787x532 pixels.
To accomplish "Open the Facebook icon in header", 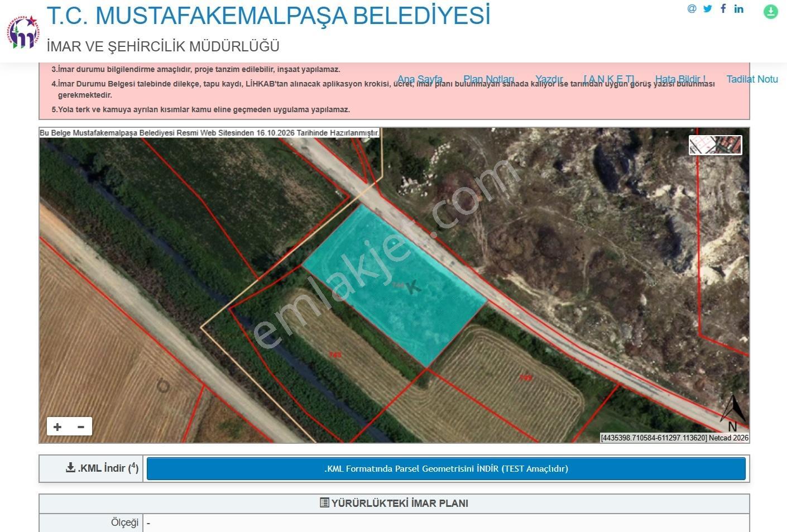I will pyautogui.click(x=723, y=8).
